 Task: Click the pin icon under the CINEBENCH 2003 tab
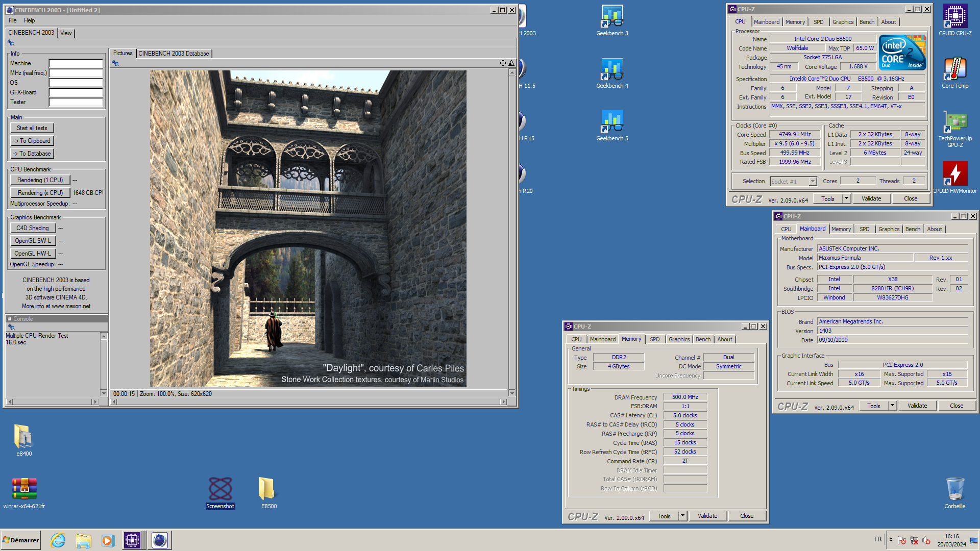(11, 43)
